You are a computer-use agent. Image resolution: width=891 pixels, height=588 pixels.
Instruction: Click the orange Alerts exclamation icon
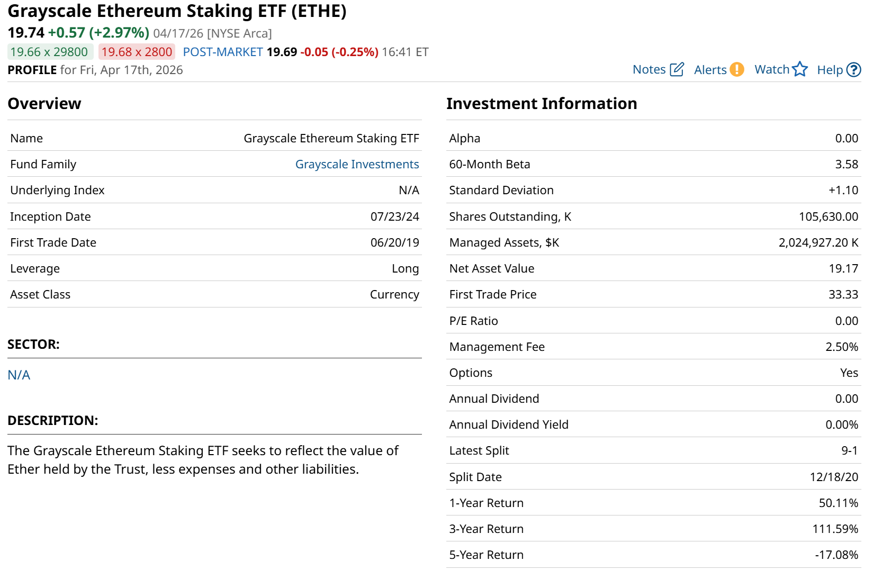click(x=736, y=69)
